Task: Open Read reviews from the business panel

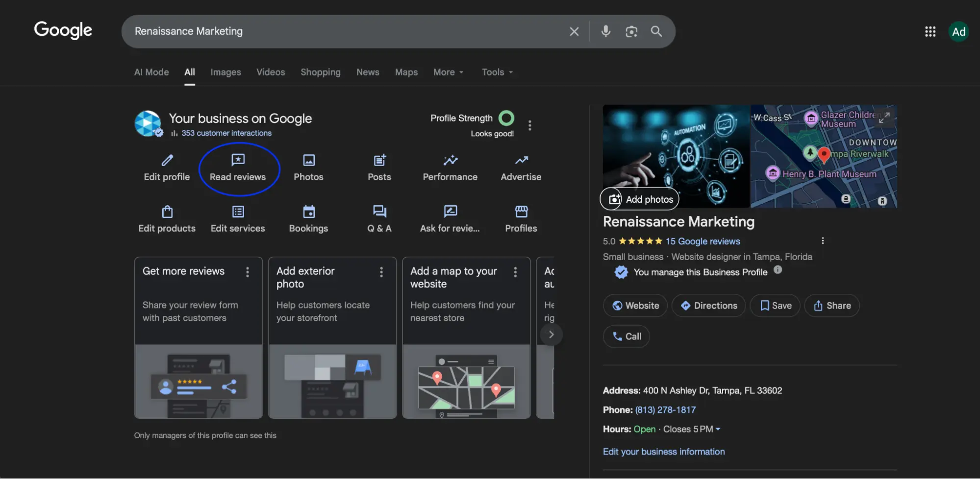Action: [x=238, y=168]
